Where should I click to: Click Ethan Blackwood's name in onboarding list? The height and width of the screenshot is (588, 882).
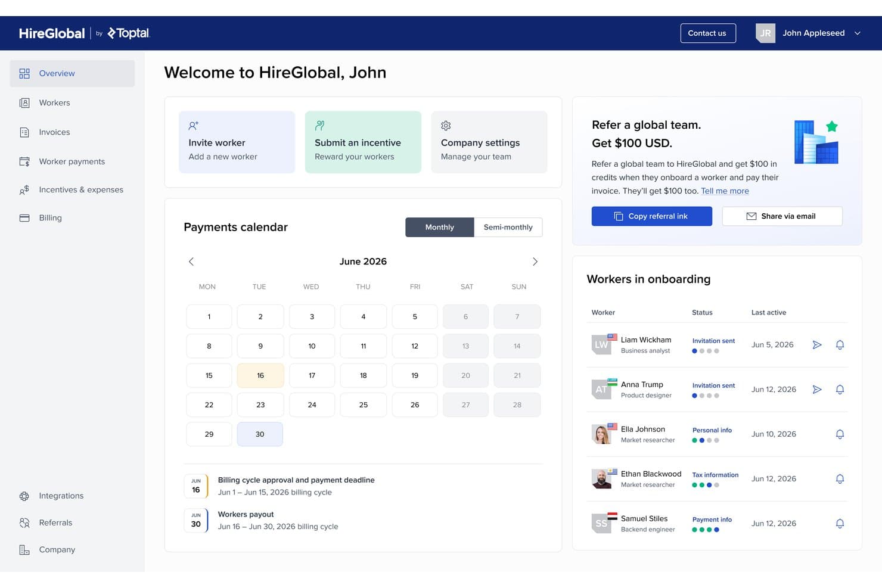(x=651, y=474)
